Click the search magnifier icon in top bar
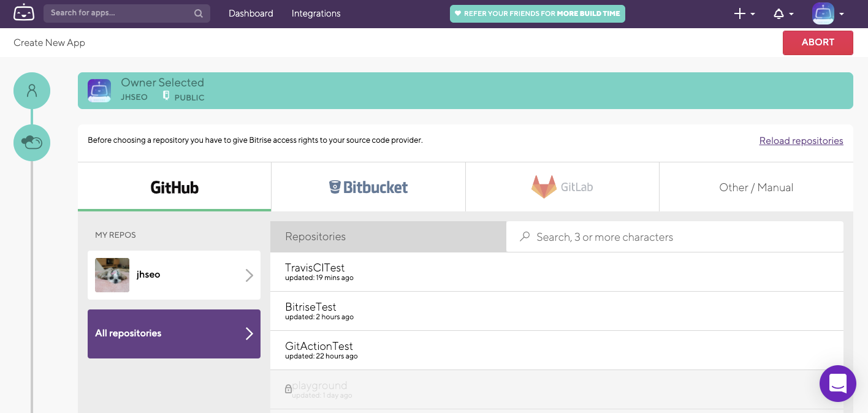The image size is (868, 413). pos(199,13)
